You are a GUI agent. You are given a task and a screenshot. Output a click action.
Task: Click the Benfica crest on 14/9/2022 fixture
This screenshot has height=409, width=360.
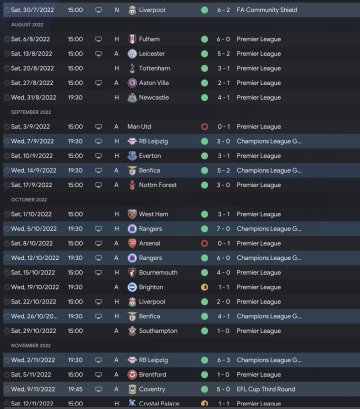[132, 170]
